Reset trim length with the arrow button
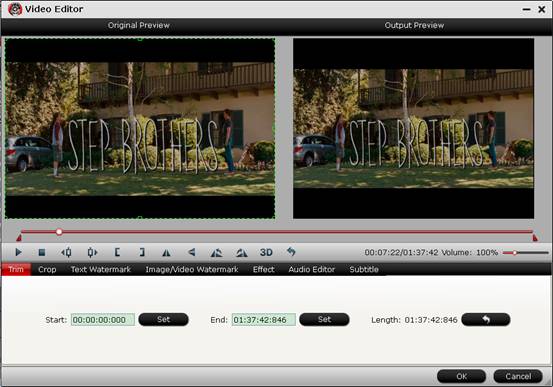 pyautogui.click(x=486, y=319)
